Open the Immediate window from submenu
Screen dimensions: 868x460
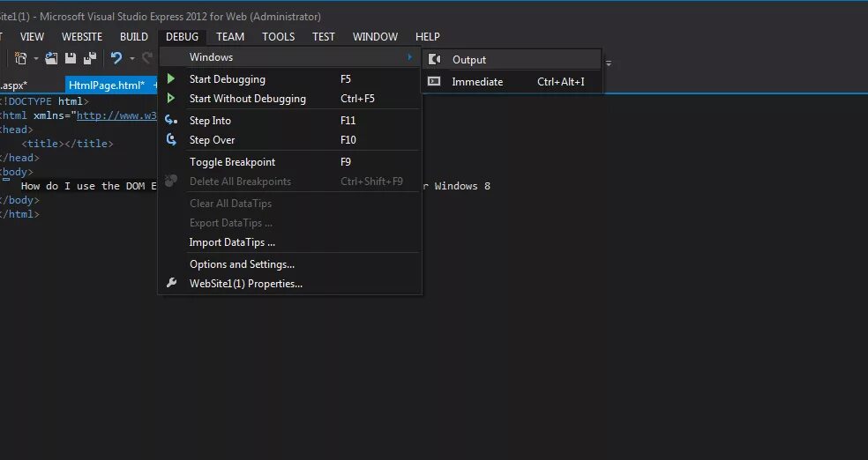tap(512, 82)
